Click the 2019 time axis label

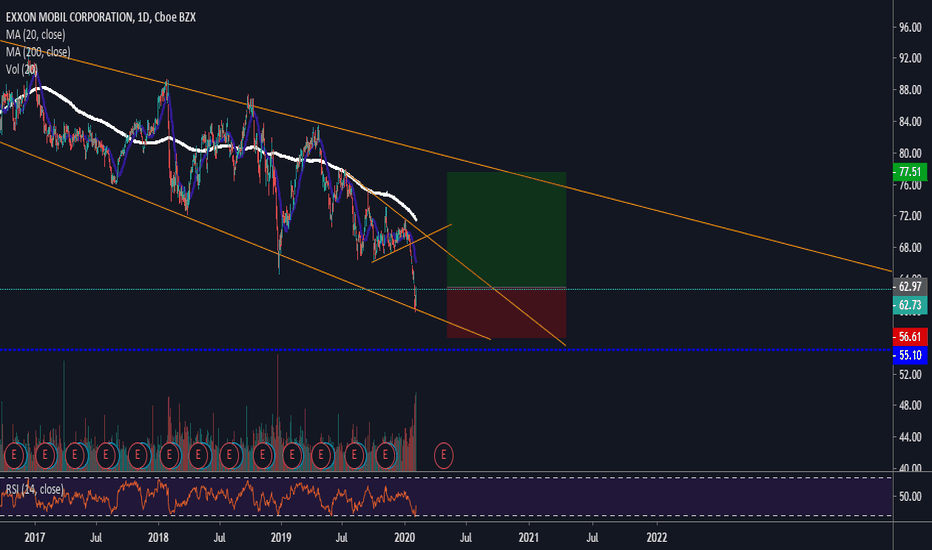pos(281,538)
